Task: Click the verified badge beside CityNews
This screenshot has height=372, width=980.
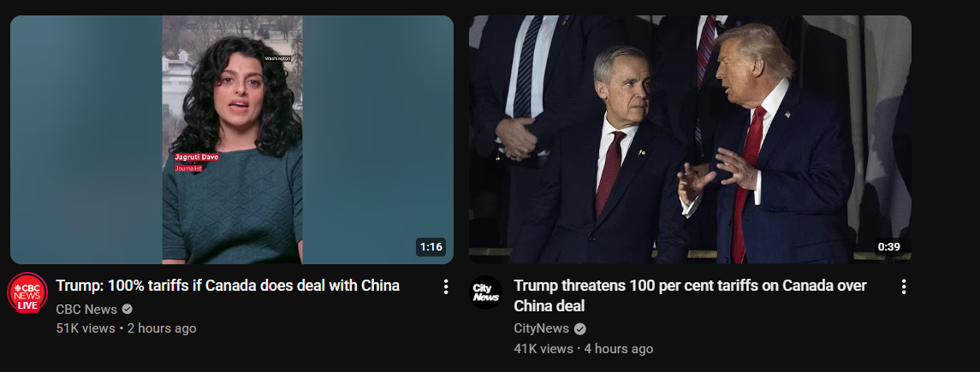Action: [580, 329]
